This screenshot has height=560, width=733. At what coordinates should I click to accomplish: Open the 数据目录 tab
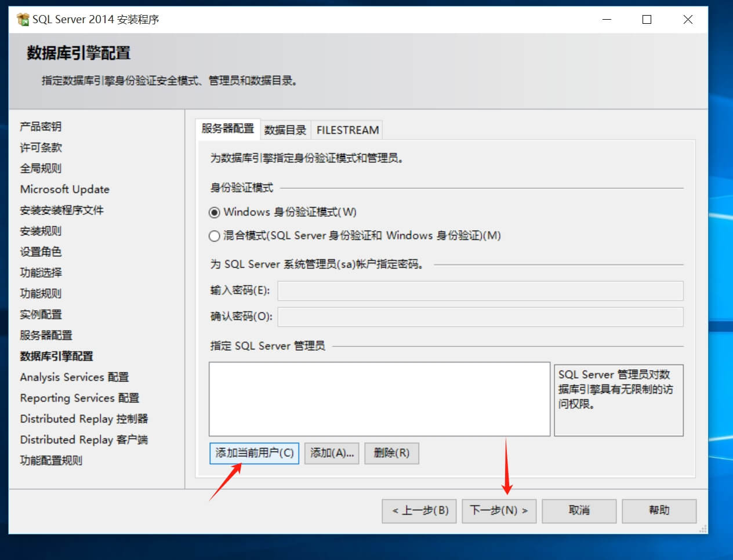(x=285, y=130)
